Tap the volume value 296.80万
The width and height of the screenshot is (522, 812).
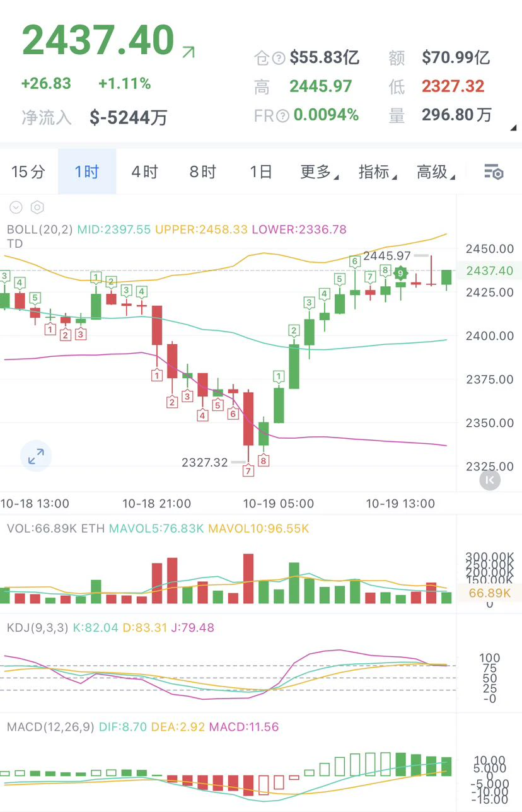point(457,115)
